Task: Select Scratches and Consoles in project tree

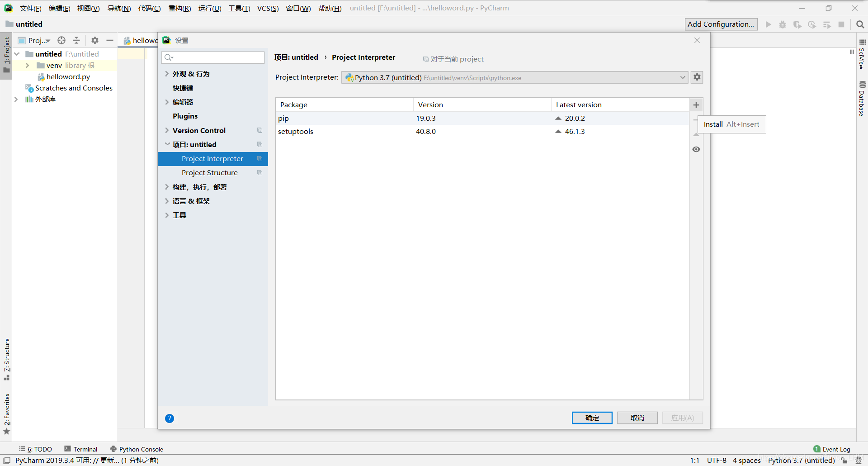Action: click(x=74, y=88)
